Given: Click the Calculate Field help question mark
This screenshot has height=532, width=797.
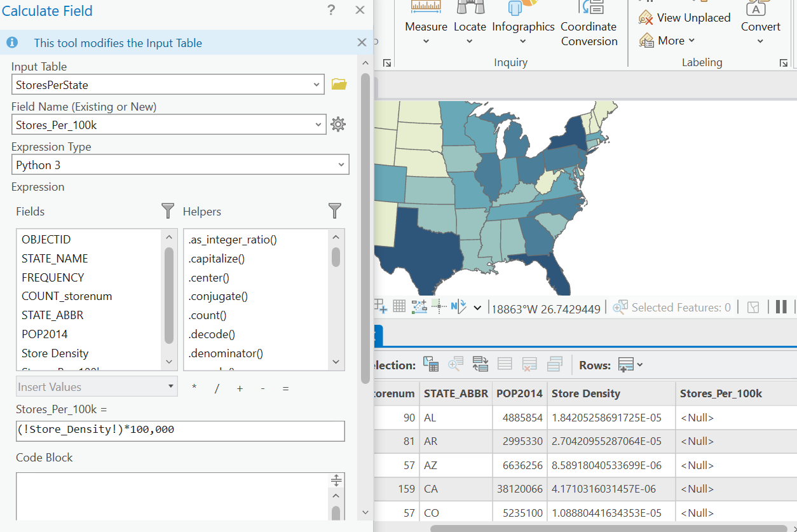Looking at the screenshot, I should (330, 11).
